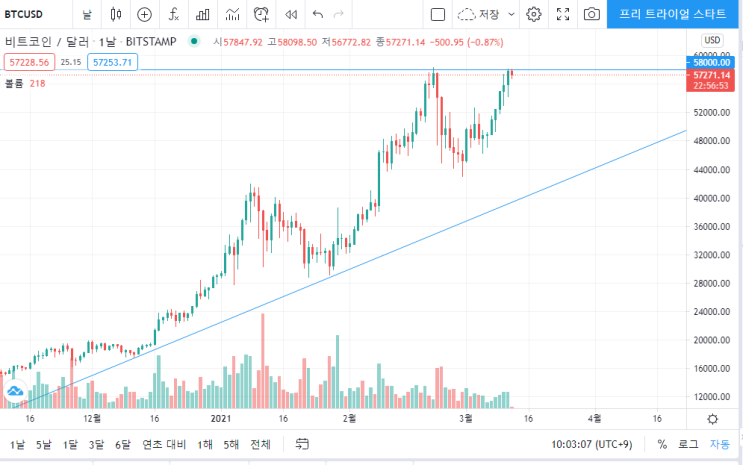Undo the last chart action
The image size is (743, 465).
click(318, 14)
